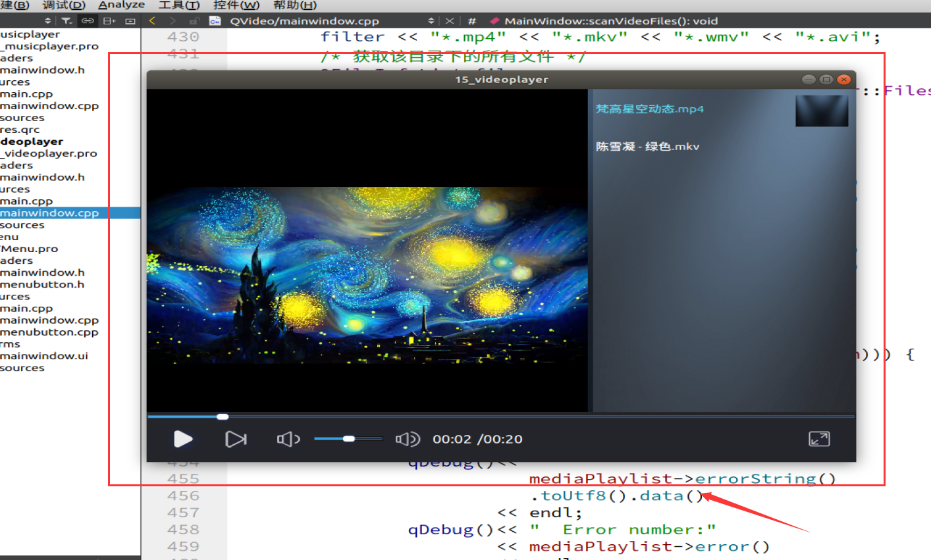Open the 调试(D) menu
Screen dimensions: 931x560
point(64,5)
